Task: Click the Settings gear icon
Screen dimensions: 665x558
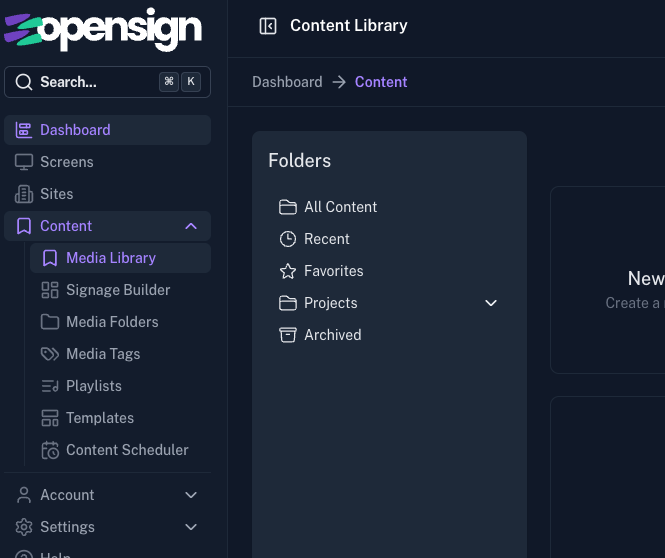Action: pos(24,527)
